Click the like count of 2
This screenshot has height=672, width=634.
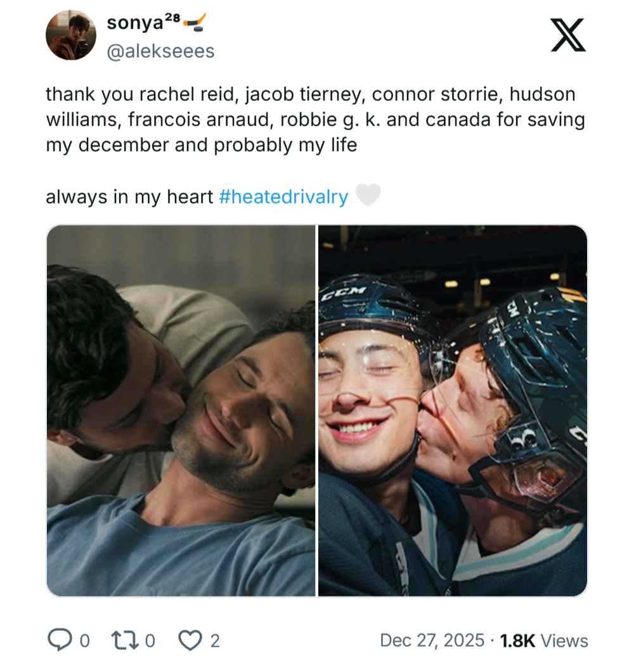215,641
